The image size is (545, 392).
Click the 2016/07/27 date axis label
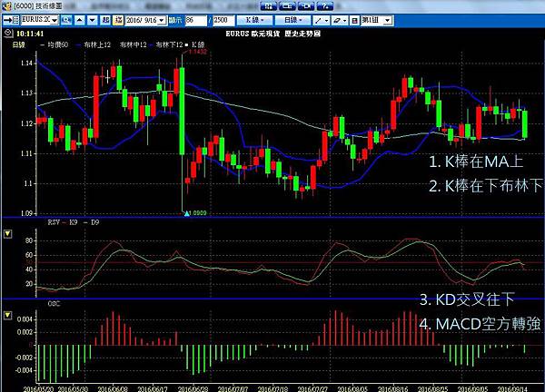[x=312, y=388]
